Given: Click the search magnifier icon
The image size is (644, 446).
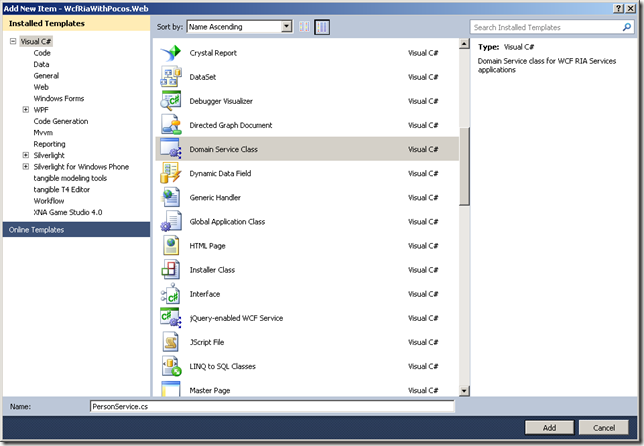Looking at the screenshot, I should click(626, 28).
